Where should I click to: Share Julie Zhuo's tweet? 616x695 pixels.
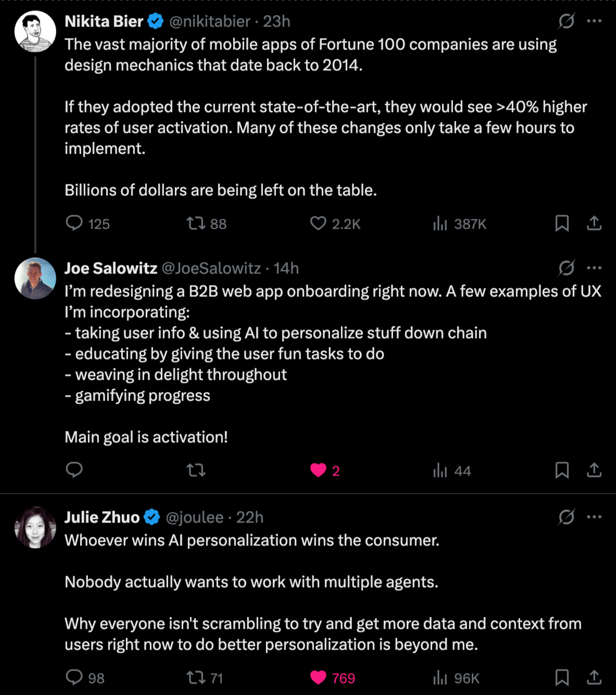click(594, 677)
